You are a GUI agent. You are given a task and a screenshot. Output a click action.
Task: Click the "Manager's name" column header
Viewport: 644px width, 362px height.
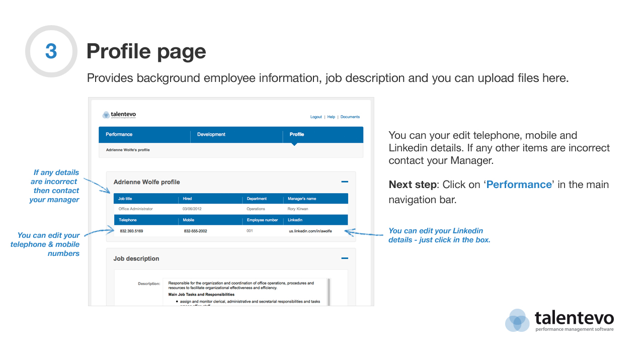coord(302,199)
